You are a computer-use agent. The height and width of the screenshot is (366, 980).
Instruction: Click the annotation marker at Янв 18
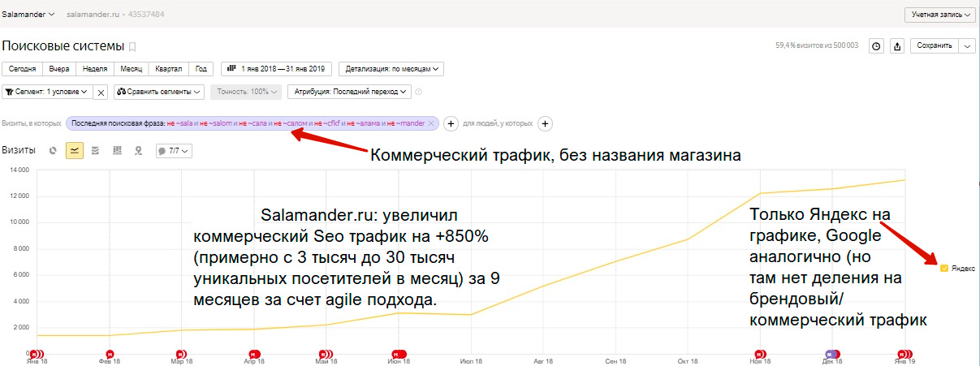(x=36, y=354)
